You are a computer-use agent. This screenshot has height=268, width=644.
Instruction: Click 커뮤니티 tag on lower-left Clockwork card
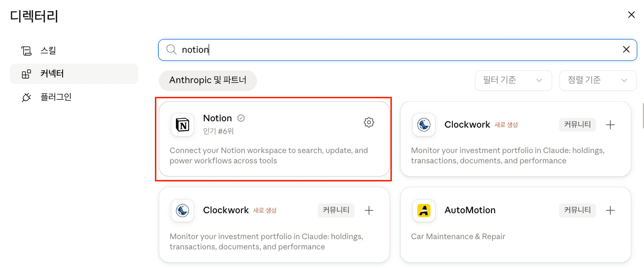point(336,210)
